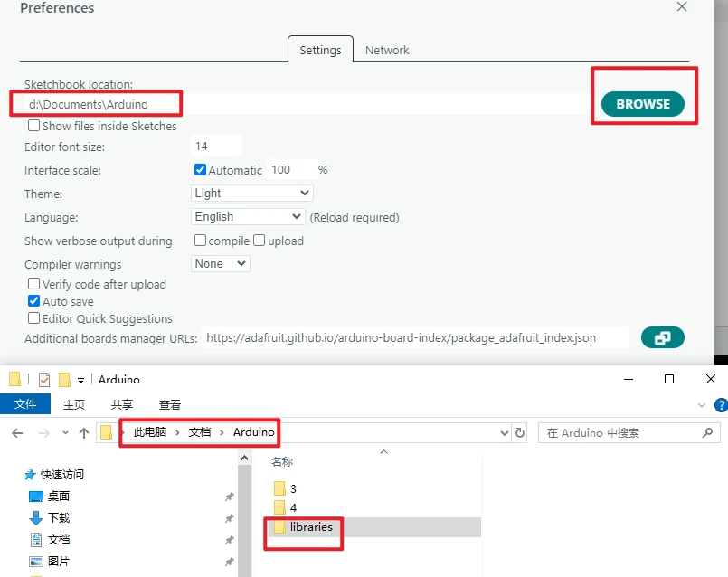Image resolution: width=728 pixels, height=577 pixels.
Task: Click 文档 in the address breadcrumb
Action: (200, 432)
